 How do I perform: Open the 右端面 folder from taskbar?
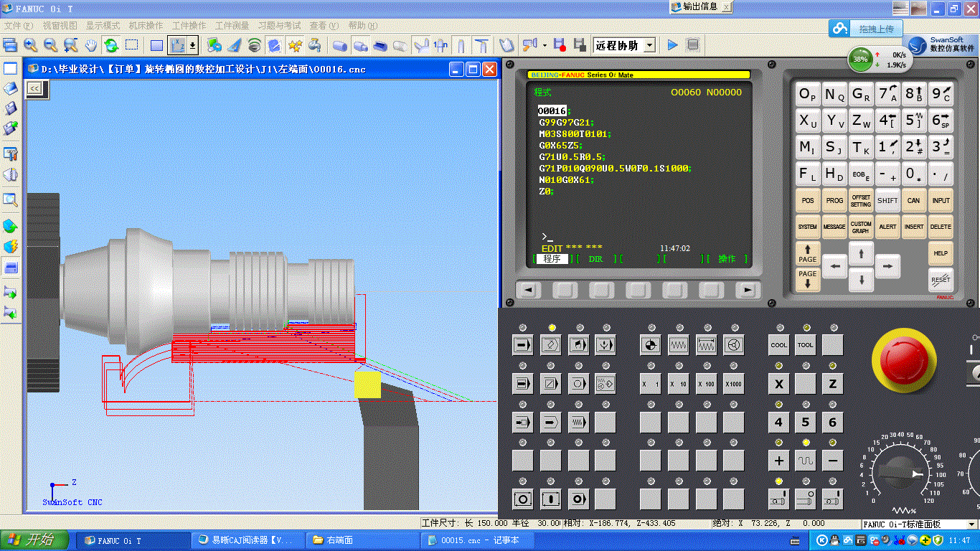tap(364, 540)
